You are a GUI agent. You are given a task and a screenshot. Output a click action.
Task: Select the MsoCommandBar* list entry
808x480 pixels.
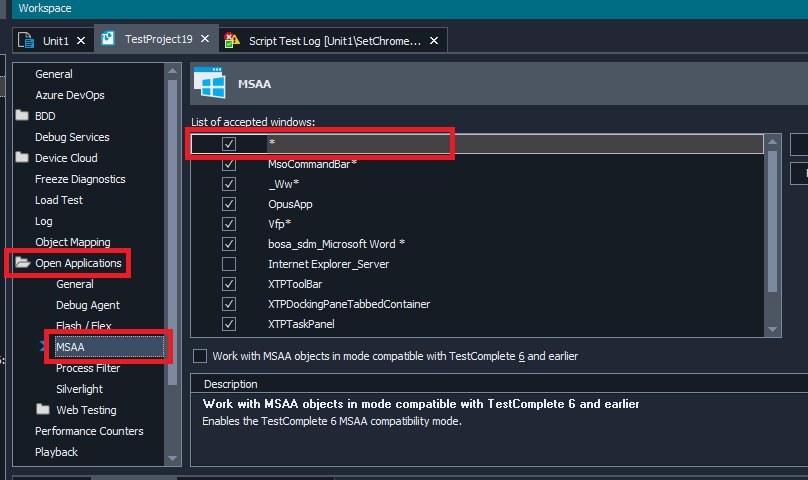[x=312, y=164]
